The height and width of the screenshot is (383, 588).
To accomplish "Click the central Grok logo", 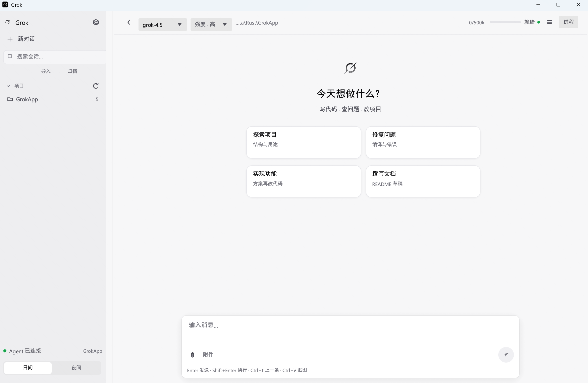I will 350,68.
